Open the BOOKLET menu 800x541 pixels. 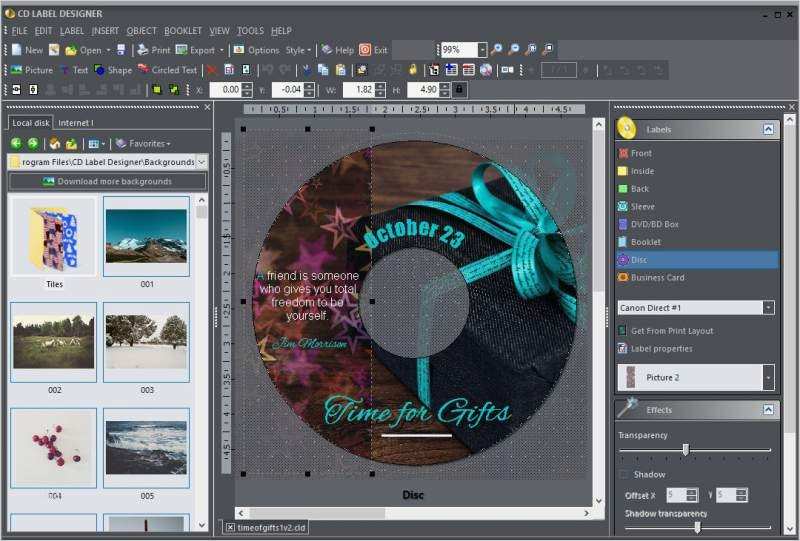tap(182, 31)
